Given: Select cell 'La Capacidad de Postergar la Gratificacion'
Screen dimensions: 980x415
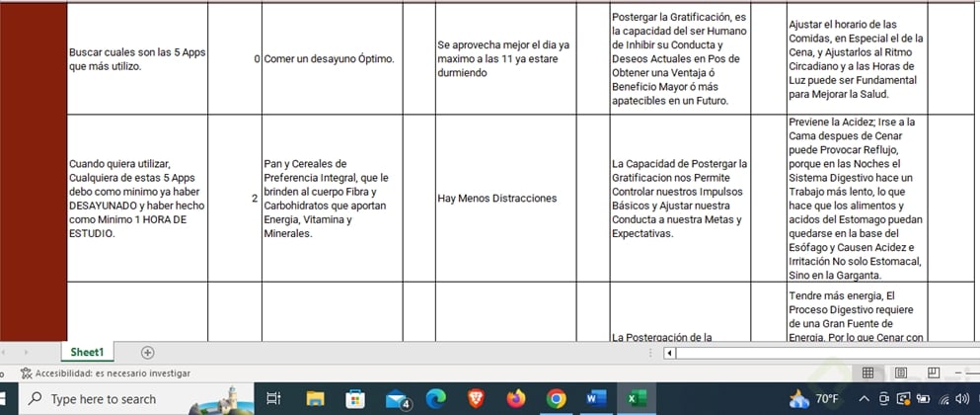Looking at the screenshot, I should click(680, 198).
